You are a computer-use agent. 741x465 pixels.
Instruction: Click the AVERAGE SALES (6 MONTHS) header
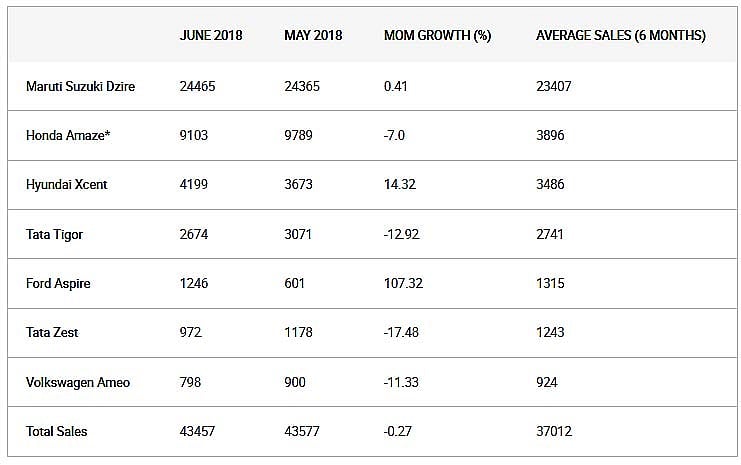tap(621, 35)
